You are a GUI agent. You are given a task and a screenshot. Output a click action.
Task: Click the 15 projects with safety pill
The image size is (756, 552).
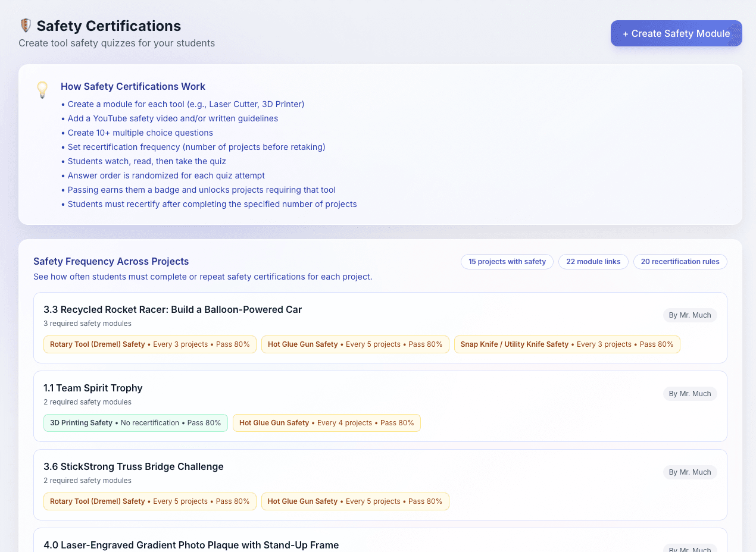coord(507,262)
